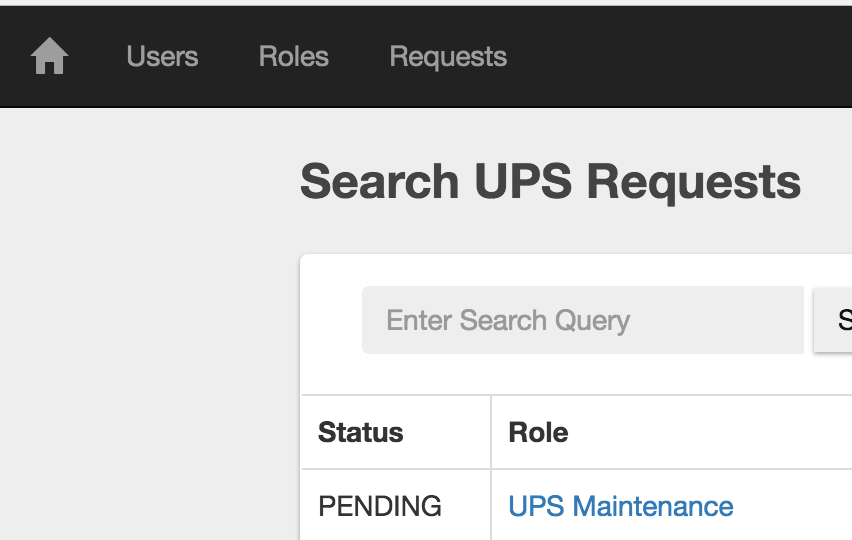This screenshot has width=852, height=540.
Task: Click the PENDING row's UPS Maintenance entry
Action: coord(621,506)
